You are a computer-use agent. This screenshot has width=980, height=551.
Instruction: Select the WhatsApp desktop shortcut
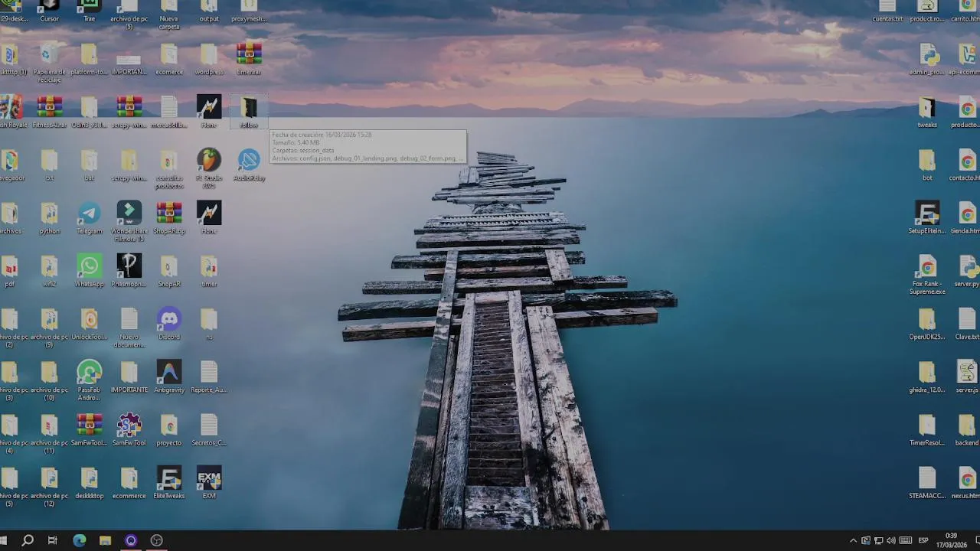(89, 270)
